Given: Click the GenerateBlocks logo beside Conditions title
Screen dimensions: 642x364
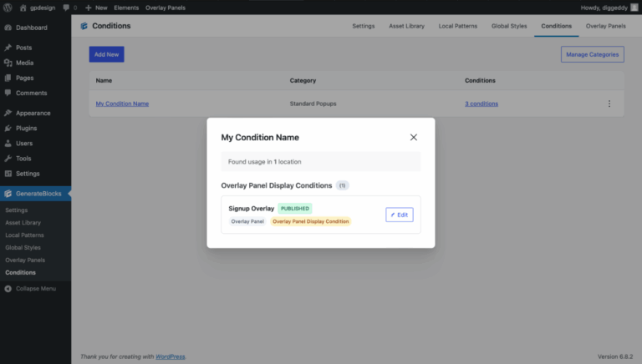Looking at the screenshot, I should [84, 26].
